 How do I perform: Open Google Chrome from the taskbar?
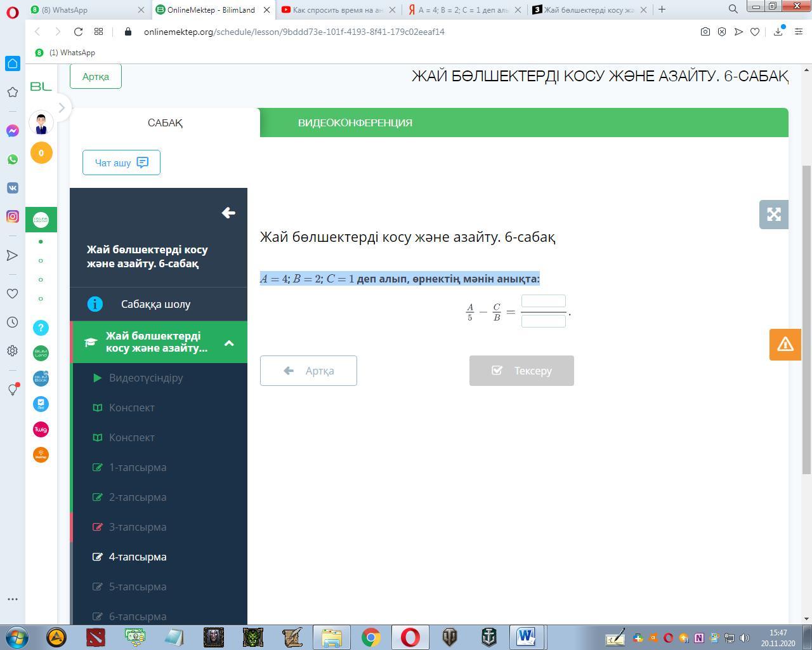371,637
